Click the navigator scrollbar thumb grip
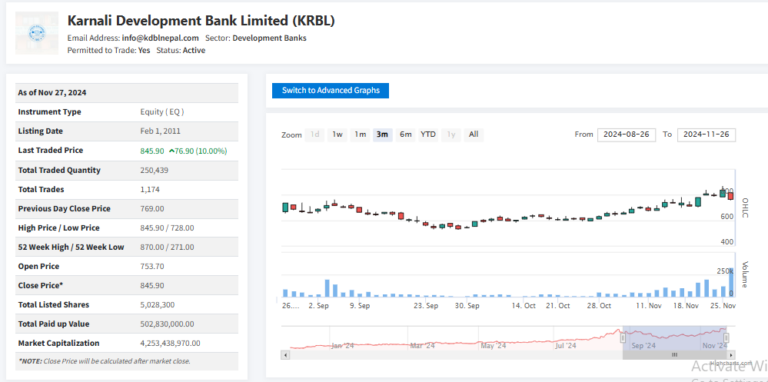The width and height of the screenshot is (768, 382). coord(674,355)
